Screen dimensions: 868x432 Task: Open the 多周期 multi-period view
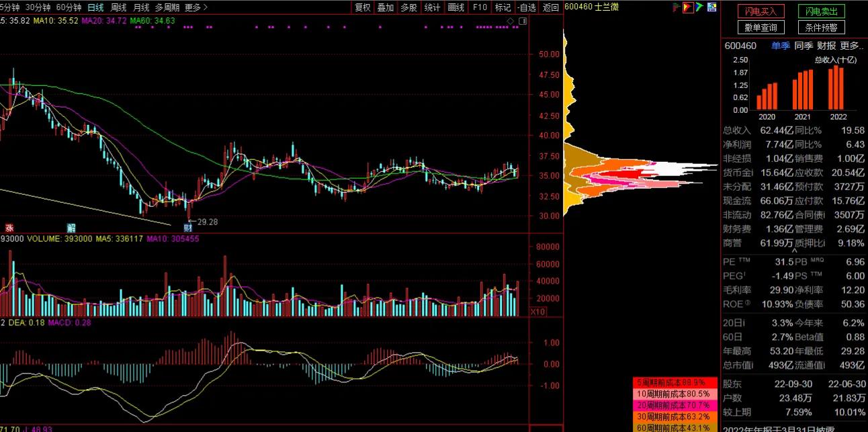(x=167, y=7)
